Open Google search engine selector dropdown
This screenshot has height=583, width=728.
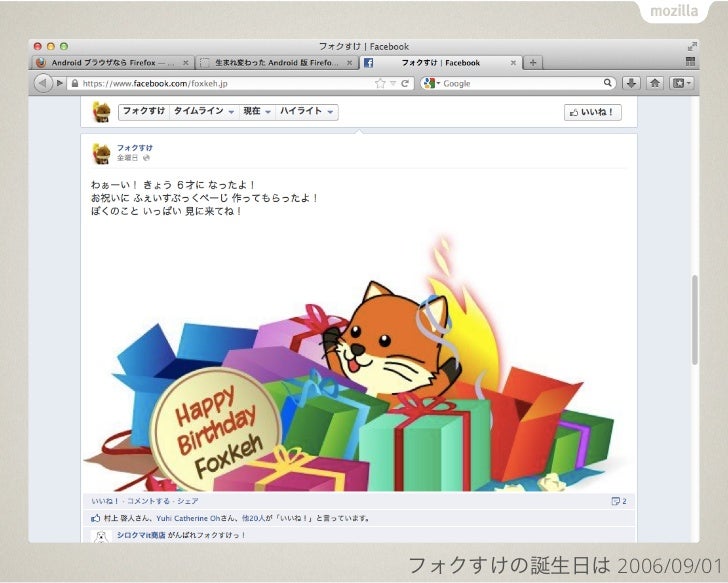point(432,83)
